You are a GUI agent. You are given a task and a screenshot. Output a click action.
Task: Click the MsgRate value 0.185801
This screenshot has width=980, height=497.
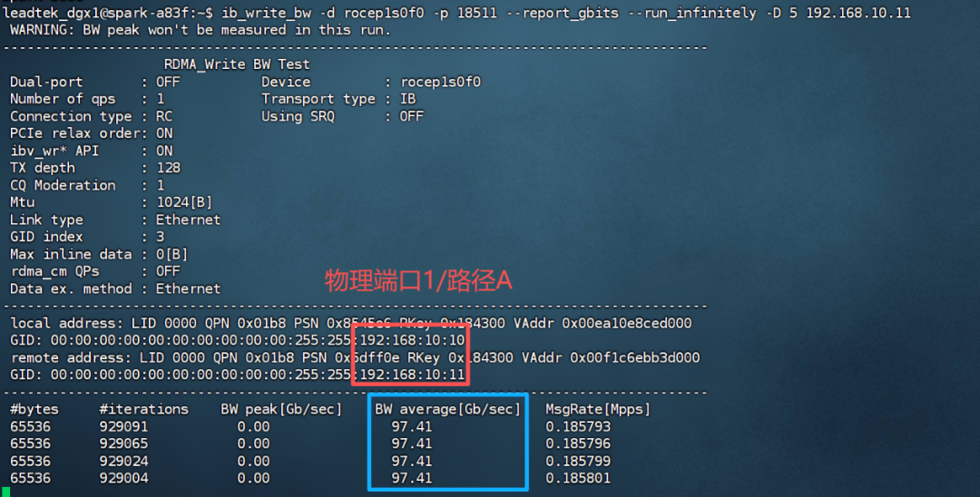pyautogui.click(x=578, y=478)
